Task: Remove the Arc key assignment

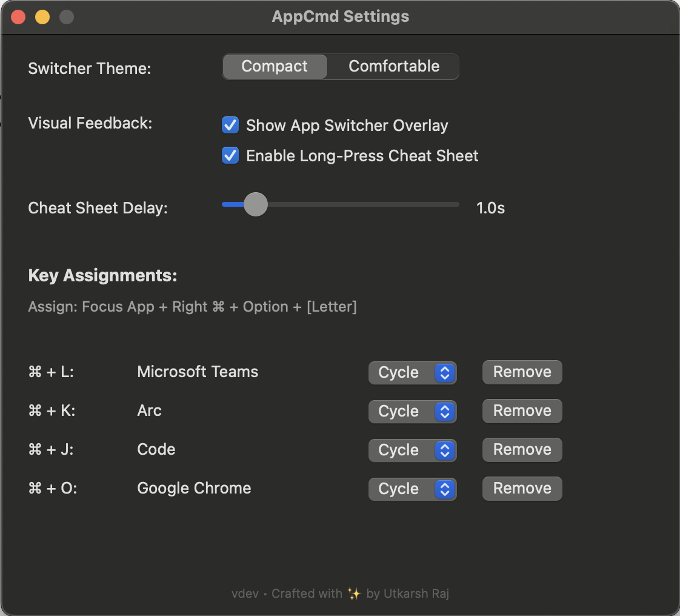Action: [x=522, y=411]
